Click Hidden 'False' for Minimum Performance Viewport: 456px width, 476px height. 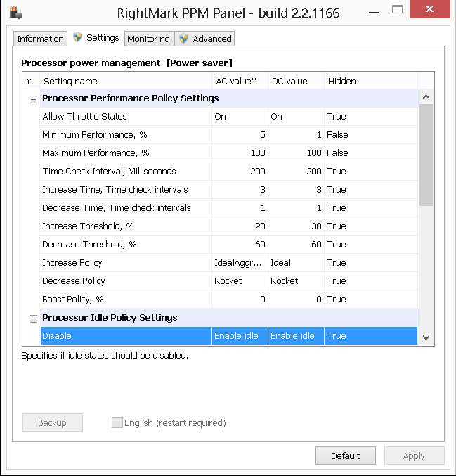371,135
